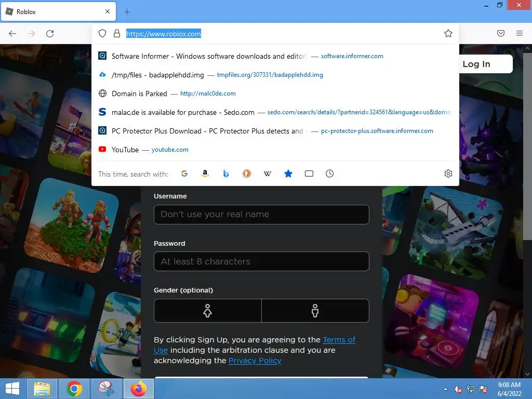
Task: Click the padlock site security icon
Action: click(117, 33)
